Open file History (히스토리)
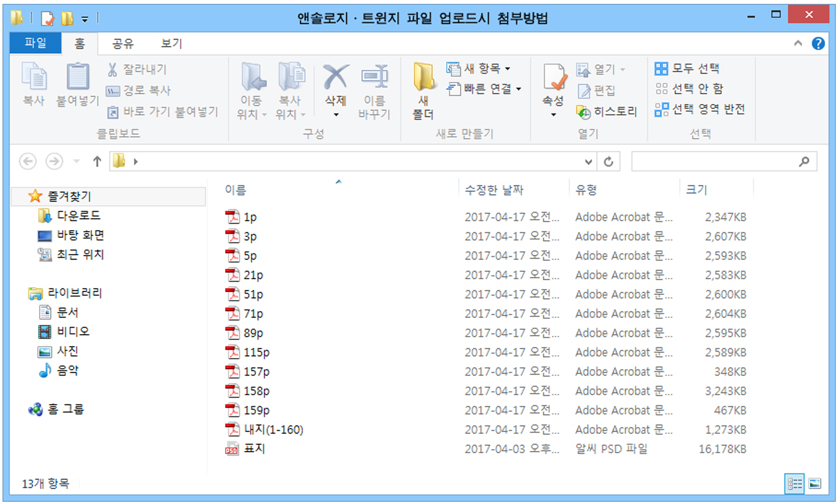 point(607,111)
